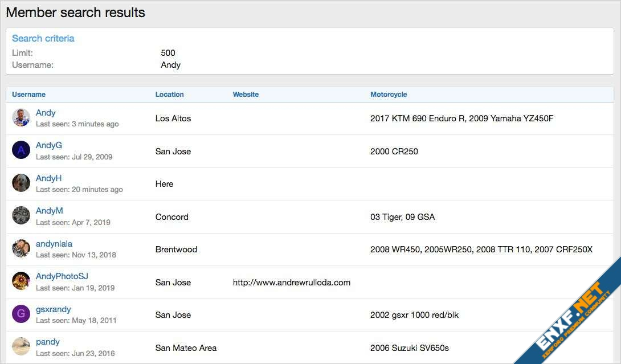The width and height of the screenshot is (621, 364).
Task: Go to andynlala's username link
Action: click(54, 244)
